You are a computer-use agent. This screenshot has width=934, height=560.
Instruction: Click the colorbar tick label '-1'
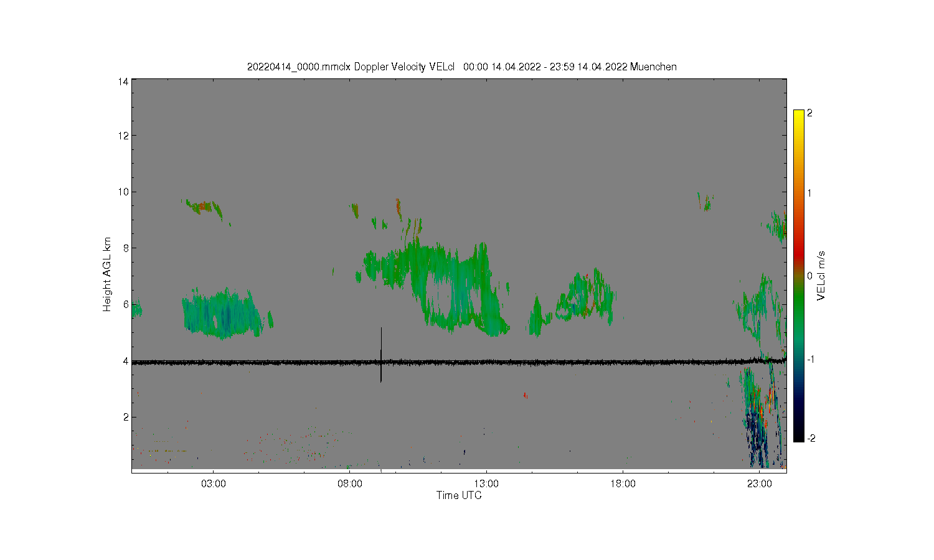pos(809,359)
